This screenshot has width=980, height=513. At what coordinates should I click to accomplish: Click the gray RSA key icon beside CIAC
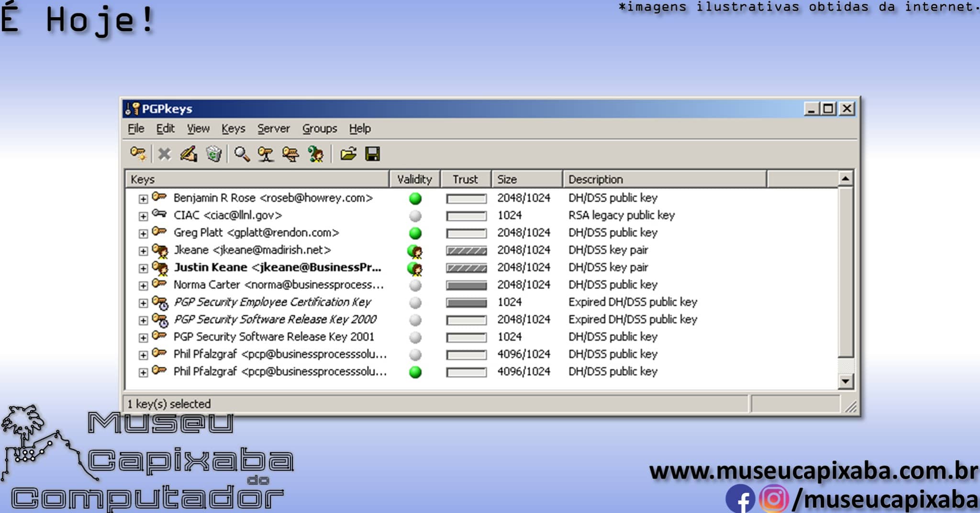[159, 214]
